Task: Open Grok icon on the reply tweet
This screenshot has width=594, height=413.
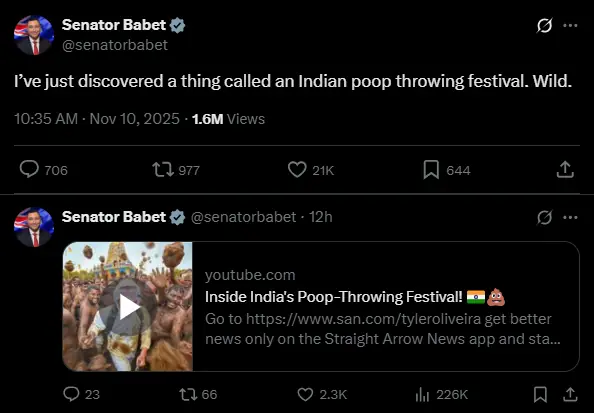Action: coord(544,217)
